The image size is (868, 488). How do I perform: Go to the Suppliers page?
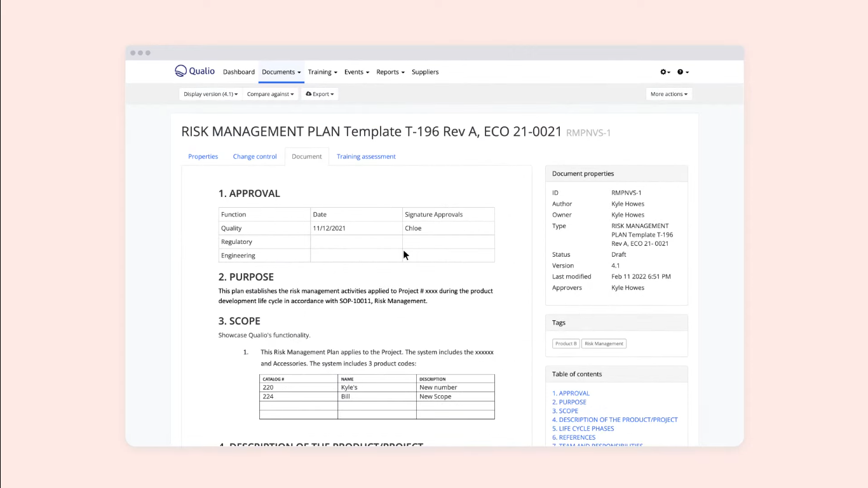click(x=425, y=72)
